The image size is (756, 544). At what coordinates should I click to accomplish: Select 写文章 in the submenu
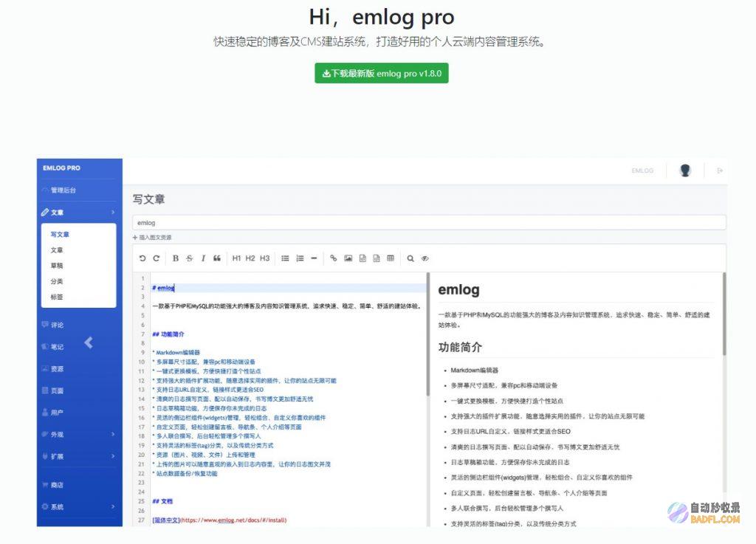(60, 234)
